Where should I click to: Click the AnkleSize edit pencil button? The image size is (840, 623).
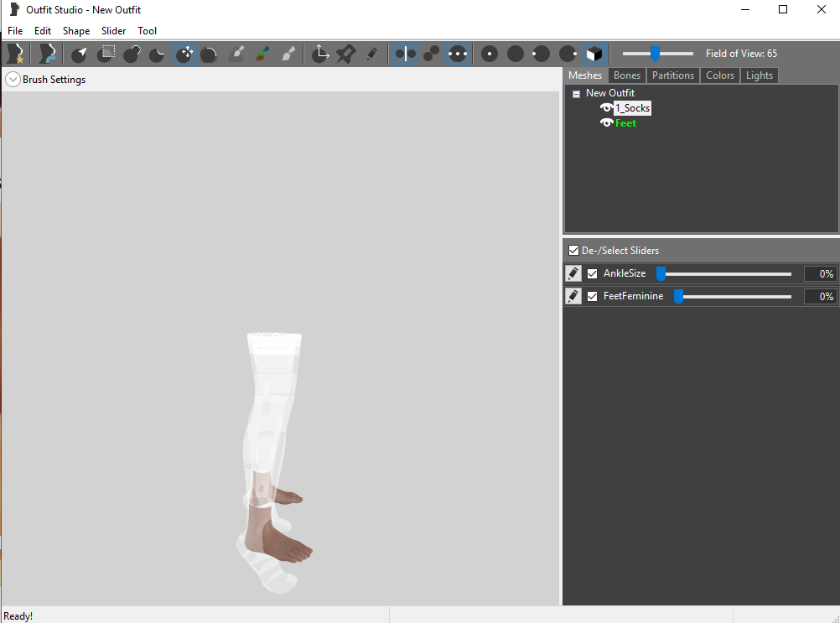pyautogui.click(x=573, y=273)
